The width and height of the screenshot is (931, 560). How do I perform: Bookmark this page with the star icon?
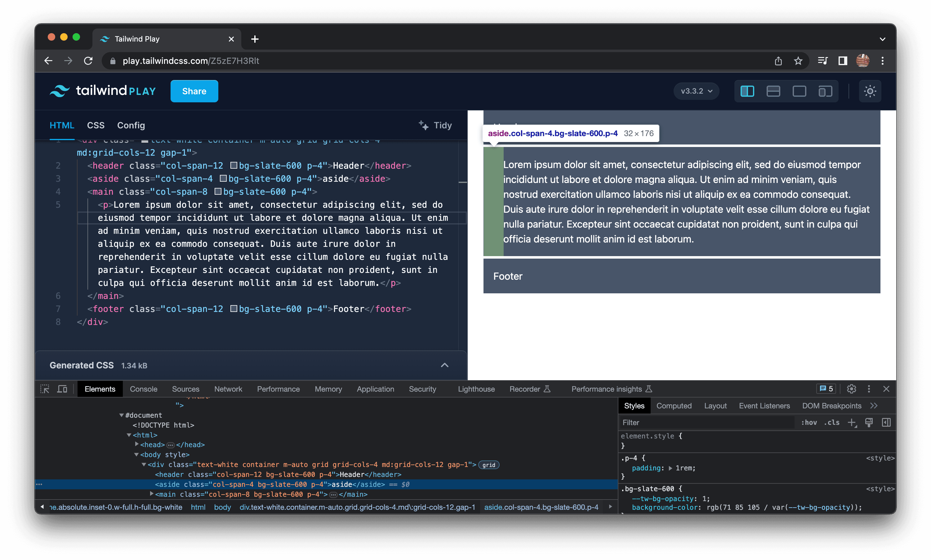[x=798, y=61]
